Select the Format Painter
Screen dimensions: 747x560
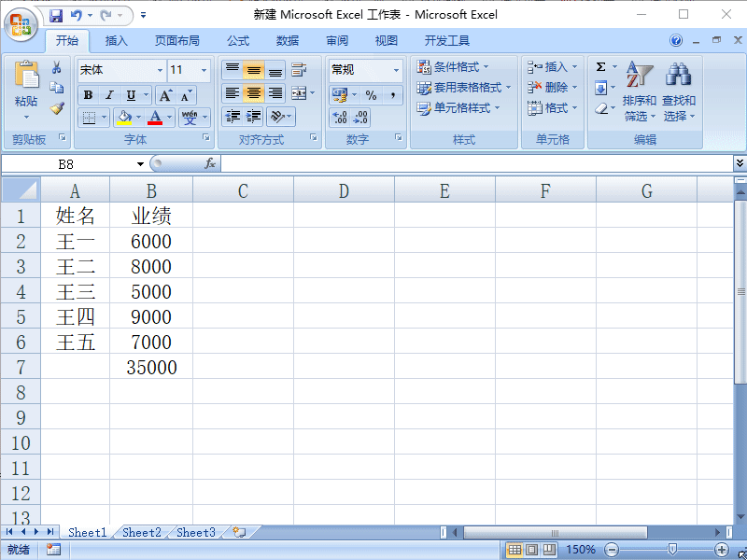pos(56,110)
